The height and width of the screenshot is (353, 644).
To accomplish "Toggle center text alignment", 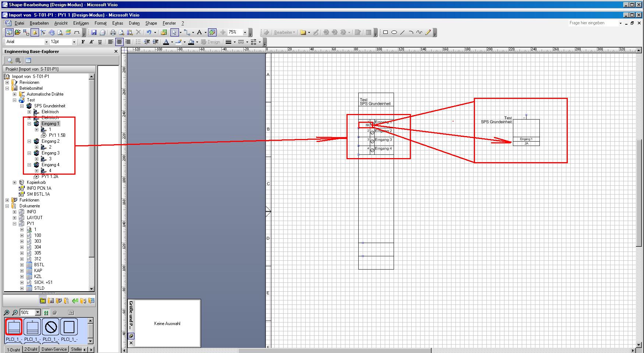I will (119, 42).
